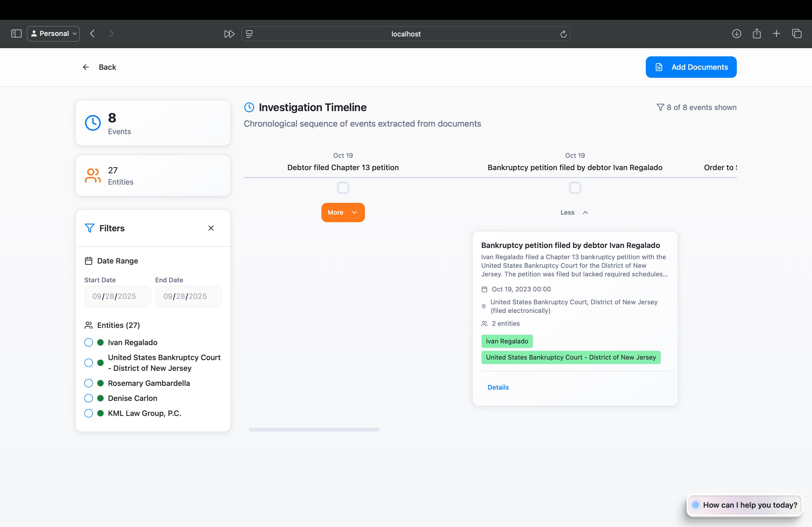This screenshot has width=812, height=527.
Task: Toggle the Rosemary Gambardella entity filter
Action: (x=89, y=383)
